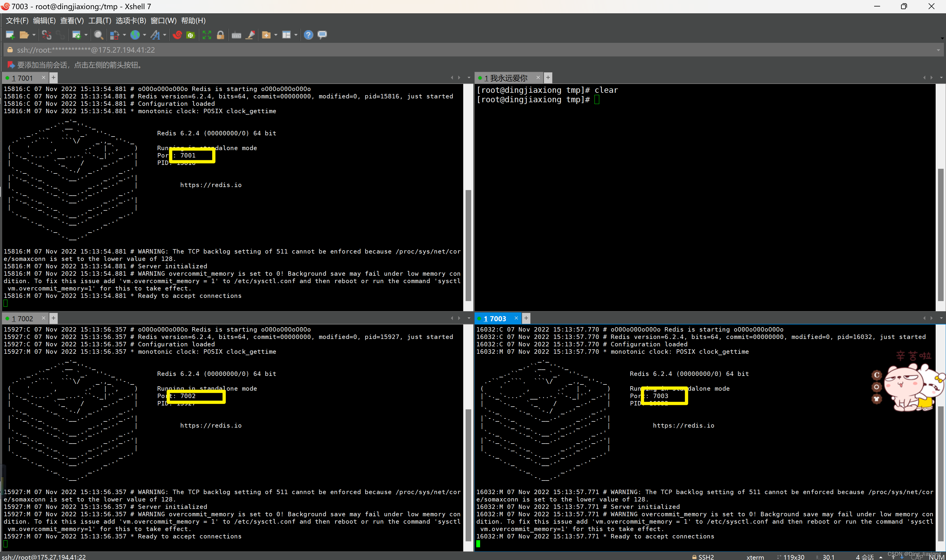Click the 7001 pane vertical scrollbar thumb

tap(468, 245)
